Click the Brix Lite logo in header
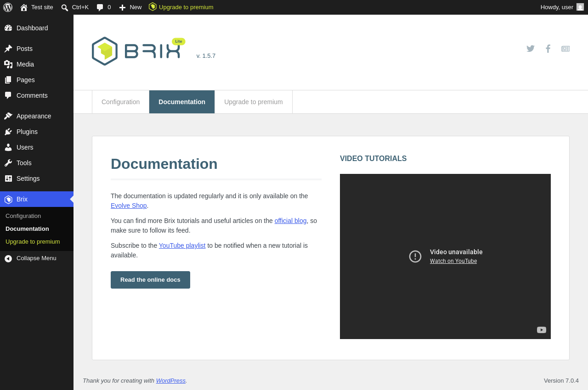 click(x=138, y=51)
